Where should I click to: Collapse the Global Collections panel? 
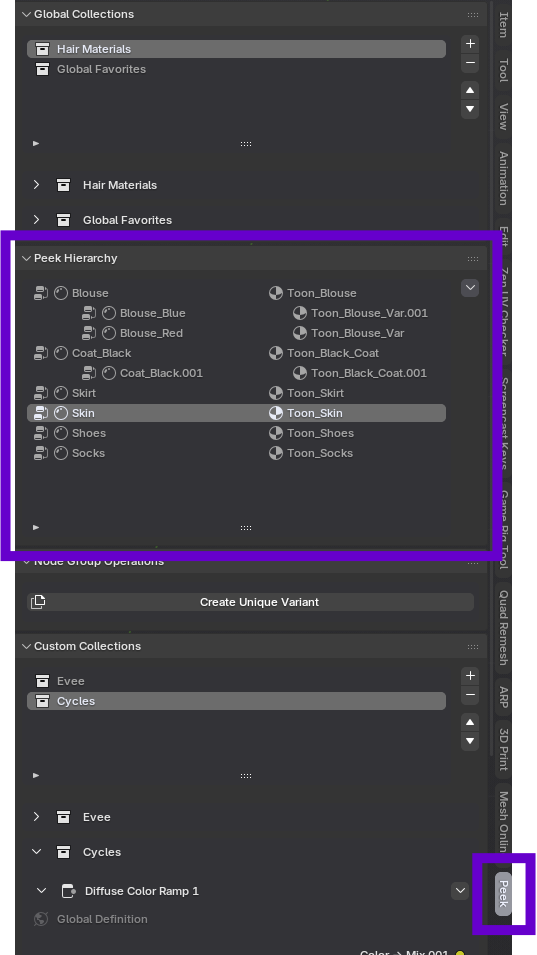(26, 14)
